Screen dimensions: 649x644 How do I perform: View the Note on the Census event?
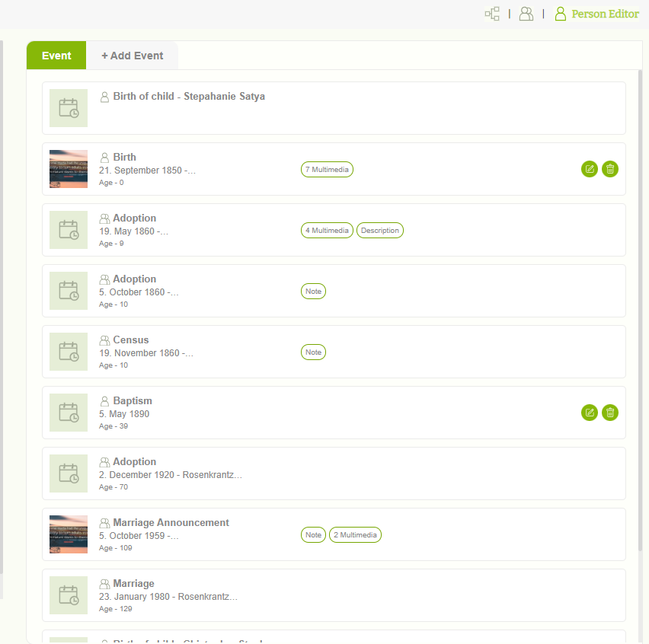coord(313,352)
